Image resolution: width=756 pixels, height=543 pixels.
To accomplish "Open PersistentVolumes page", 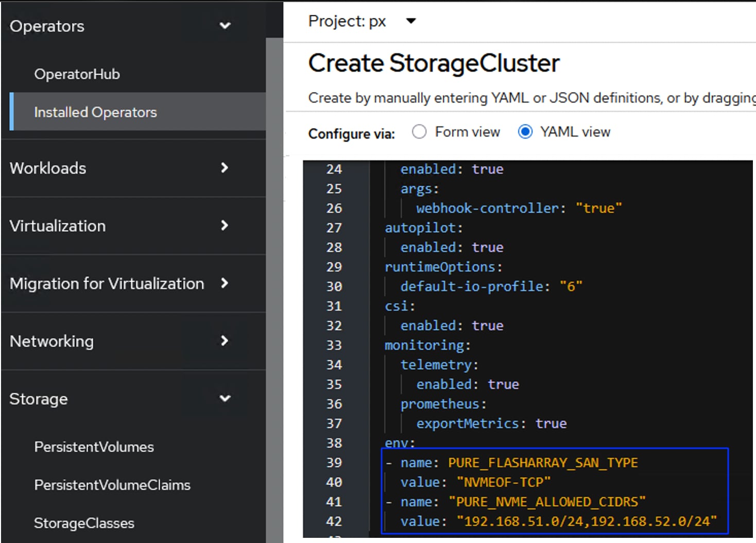I will 94,447.
